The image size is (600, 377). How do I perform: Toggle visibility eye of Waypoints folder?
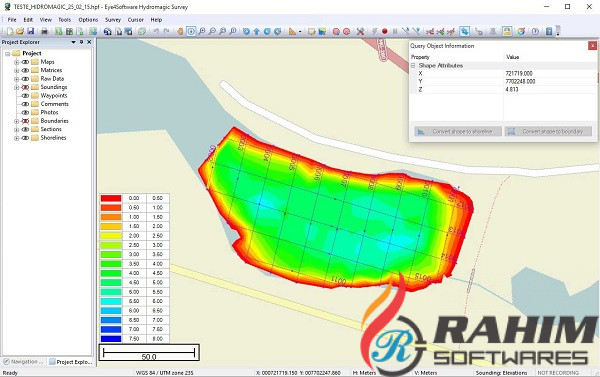[25, 96]
